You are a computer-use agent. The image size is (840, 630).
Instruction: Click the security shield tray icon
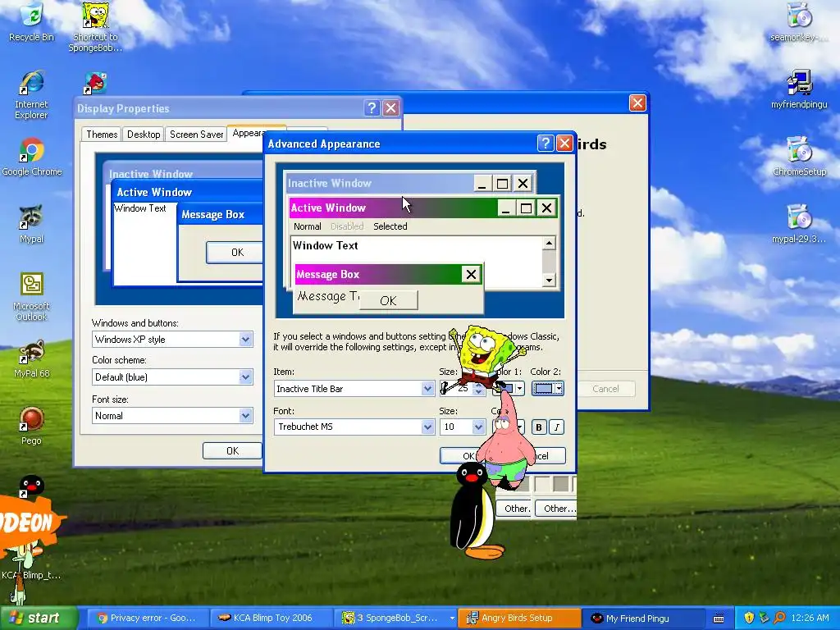click(749, 618)
